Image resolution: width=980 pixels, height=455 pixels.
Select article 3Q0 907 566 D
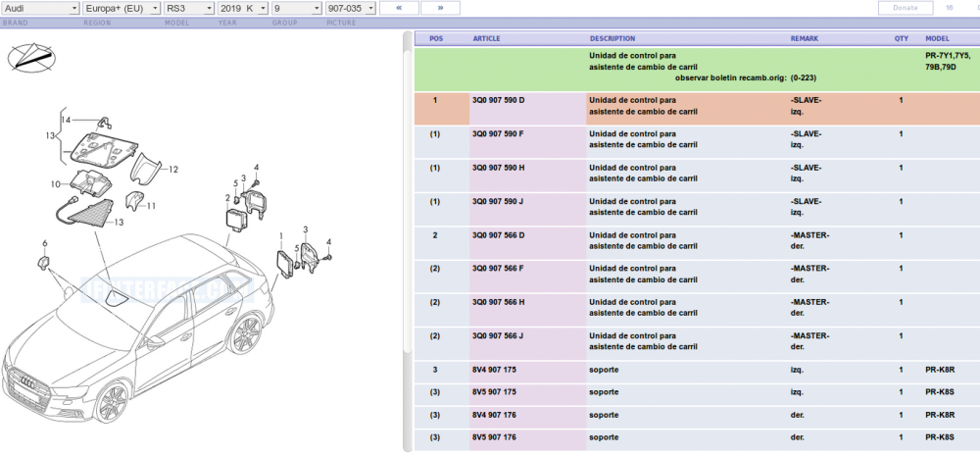coord(498,235)
